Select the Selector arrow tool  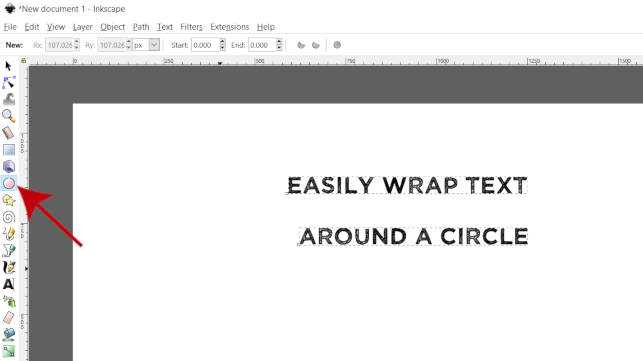[8, 66]
